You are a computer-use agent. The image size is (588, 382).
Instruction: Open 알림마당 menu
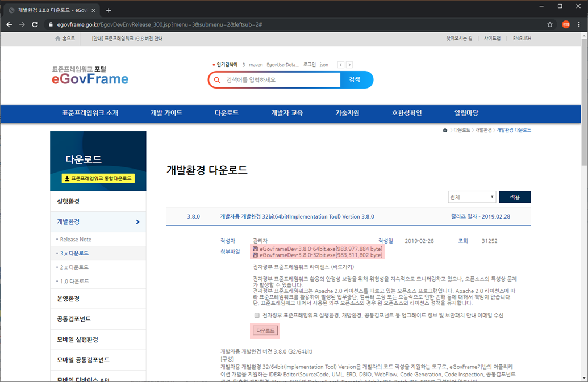pos(466,113)
